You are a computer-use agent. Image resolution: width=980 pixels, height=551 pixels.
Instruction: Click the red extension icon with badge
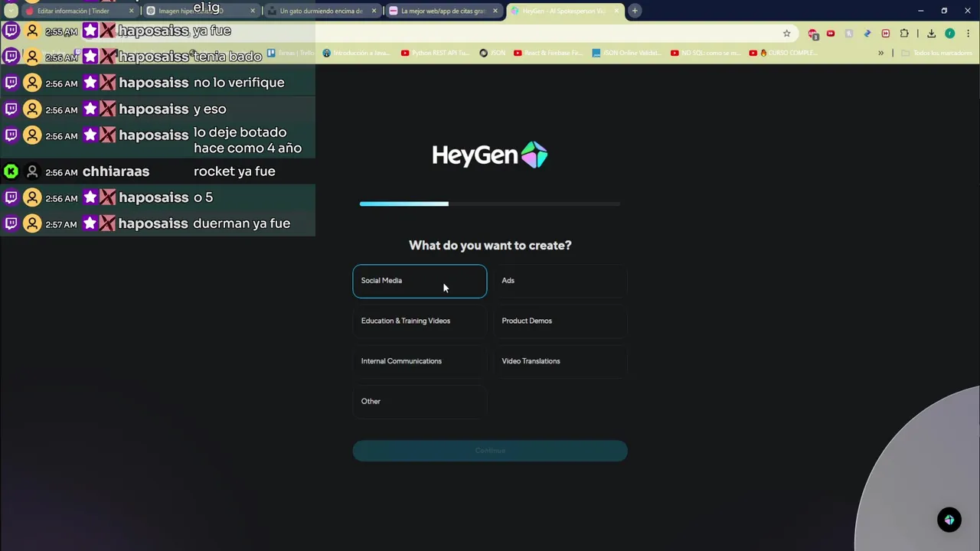coord(813,34)
